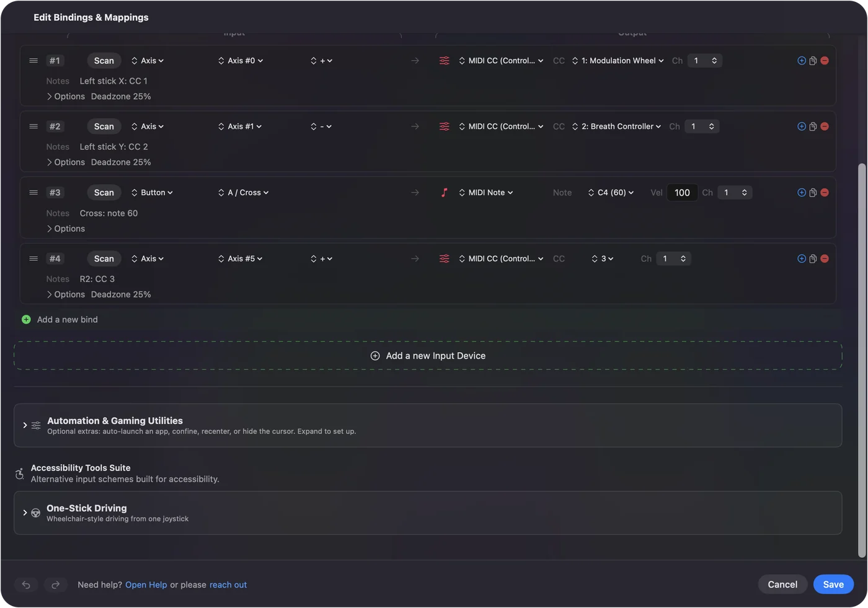Click the MIDI note icon in binding #3
The height and width of the screenshot is (608, 868).
[x=444, y=193]
